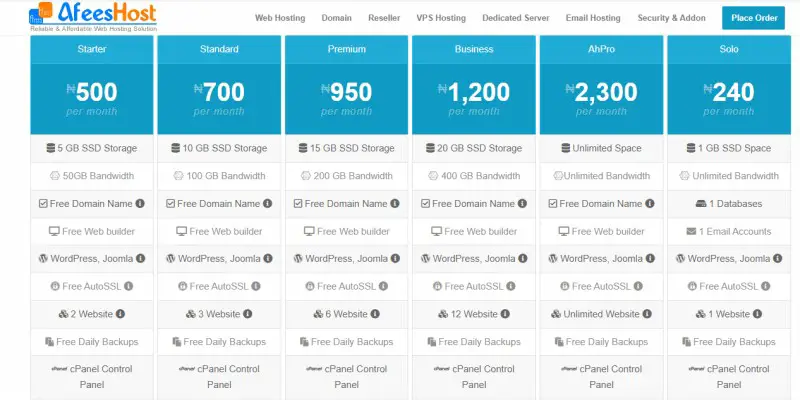
Task: Click AhPro plan Free AutoSSL info icon
Action: click(x=638, y=286)
